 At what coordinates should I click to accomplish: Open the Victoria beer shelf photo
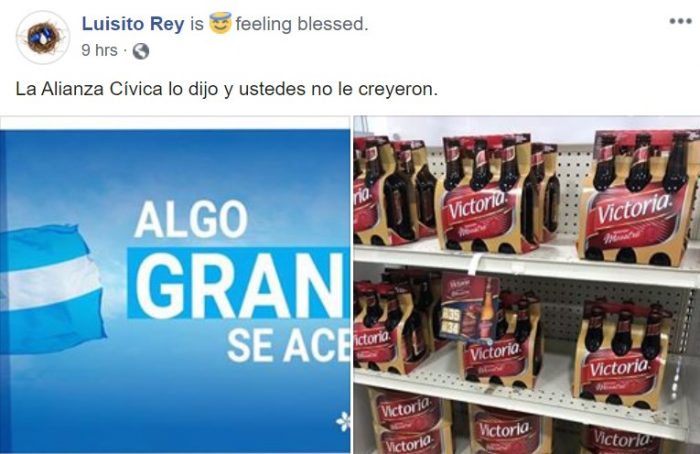pos(527,285)
